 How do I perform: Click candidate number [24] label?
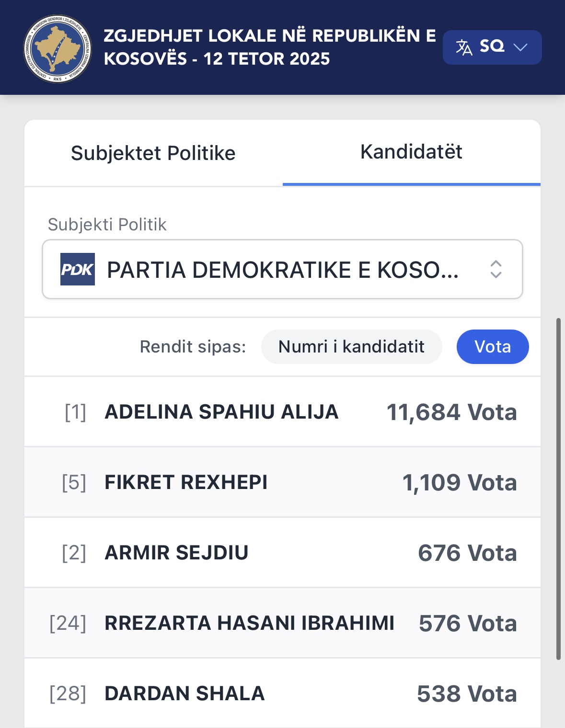68,623
